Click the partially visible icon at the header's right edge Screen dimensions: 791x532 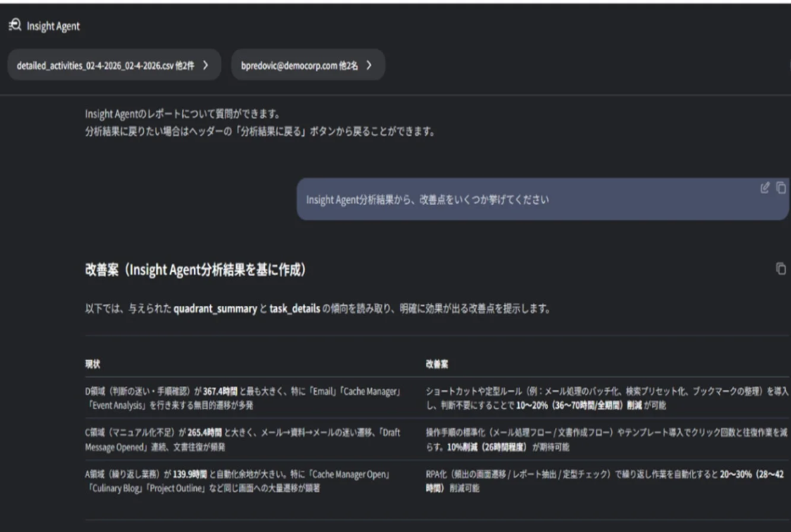coord(788,65)
